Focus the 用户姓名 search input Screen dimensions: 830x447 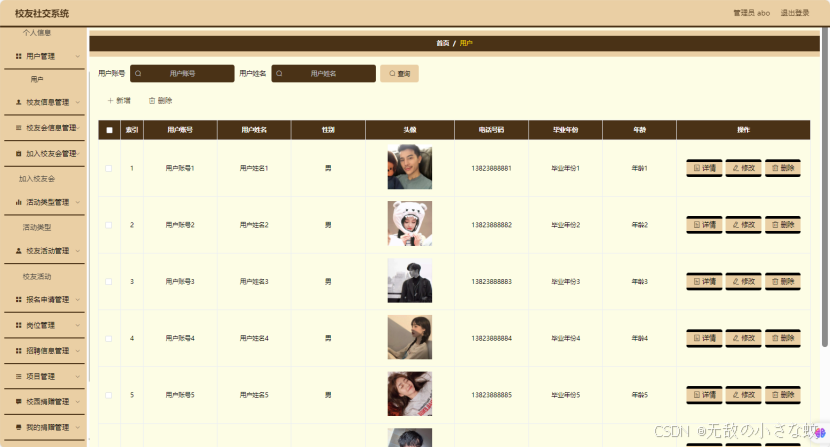(x=323, y=74)
